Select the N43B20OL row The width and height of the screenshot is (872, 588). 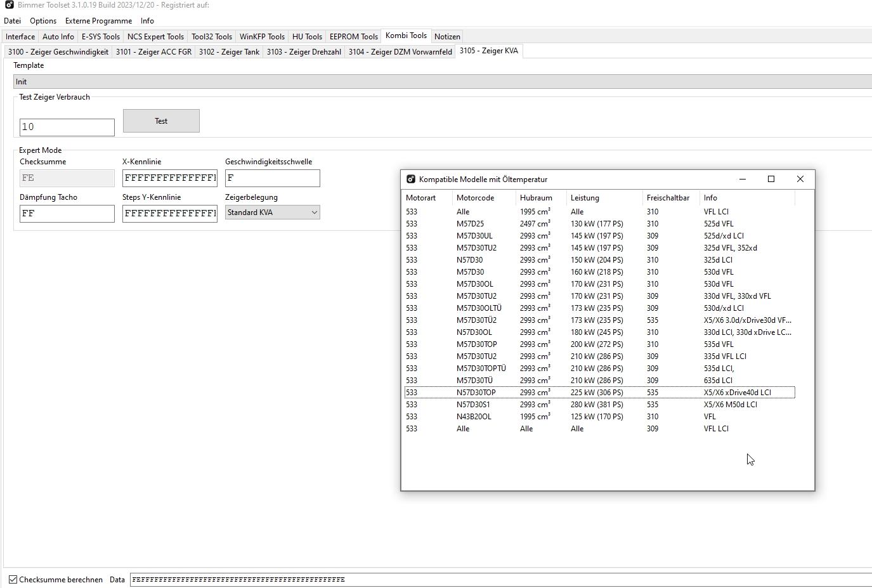point(599,417)
